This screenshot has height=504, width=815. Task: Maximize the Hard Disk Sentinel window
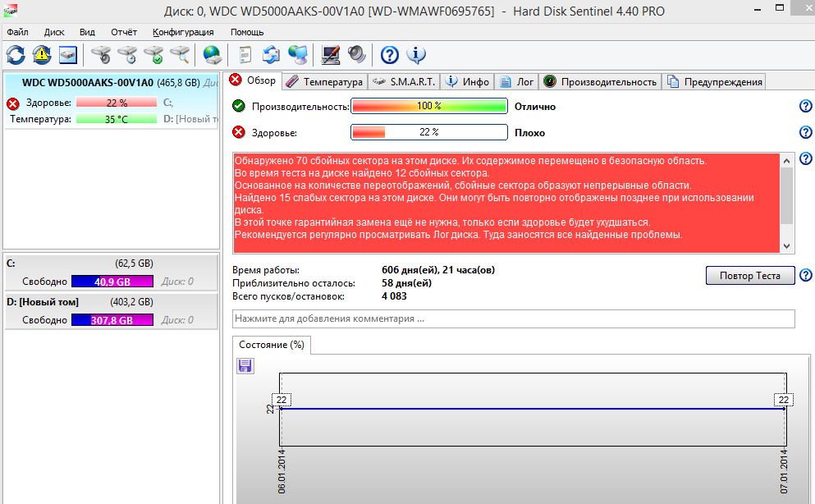click(x=780, y=7)
